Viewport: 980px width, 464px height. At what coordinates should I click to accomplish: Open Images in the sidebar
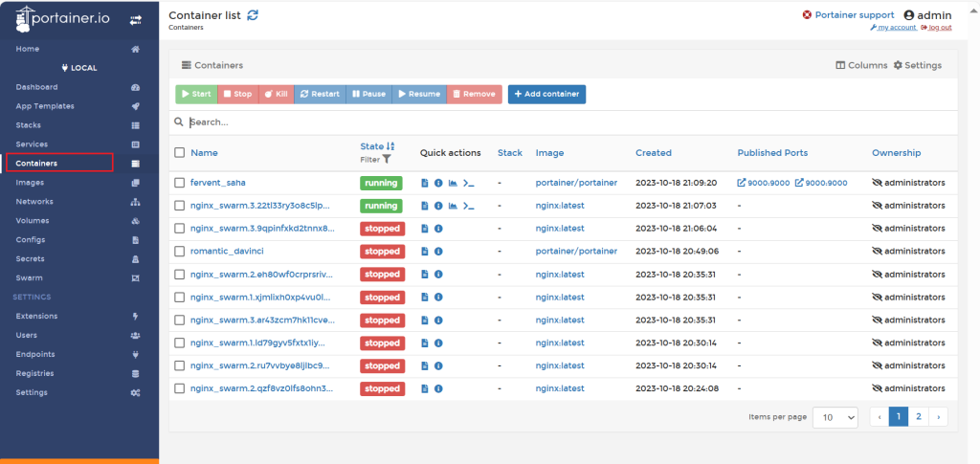(30, 183)
